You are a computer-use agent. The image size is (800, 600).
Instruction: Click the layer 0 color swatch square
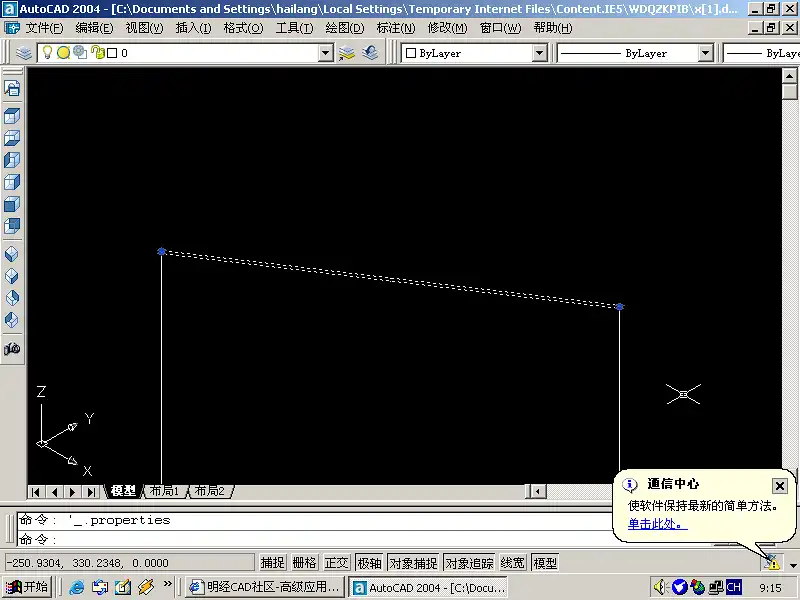click(x=112, y=53)
